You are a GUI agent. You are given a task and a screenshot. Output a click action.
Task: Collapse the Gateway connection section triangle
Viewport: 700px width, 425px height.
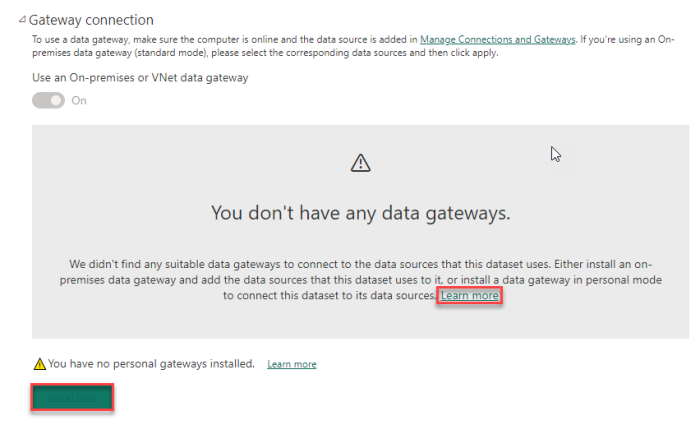(x=22, y=20)
